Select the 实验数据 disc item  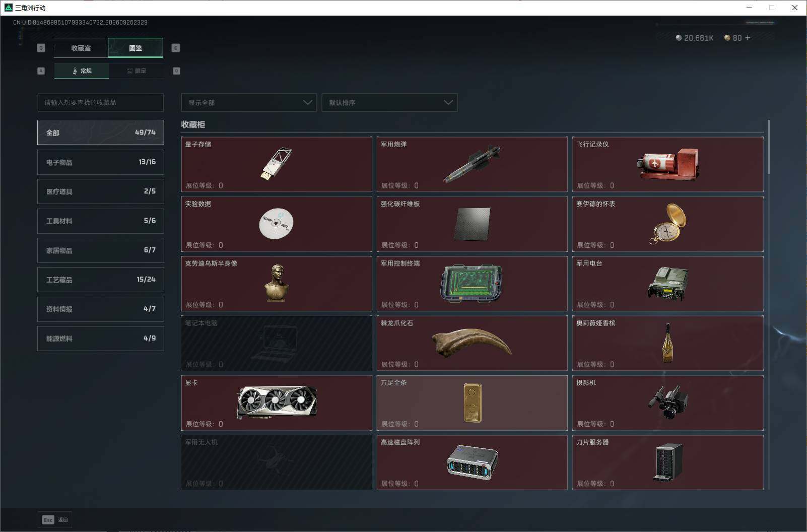pos(277,224)
